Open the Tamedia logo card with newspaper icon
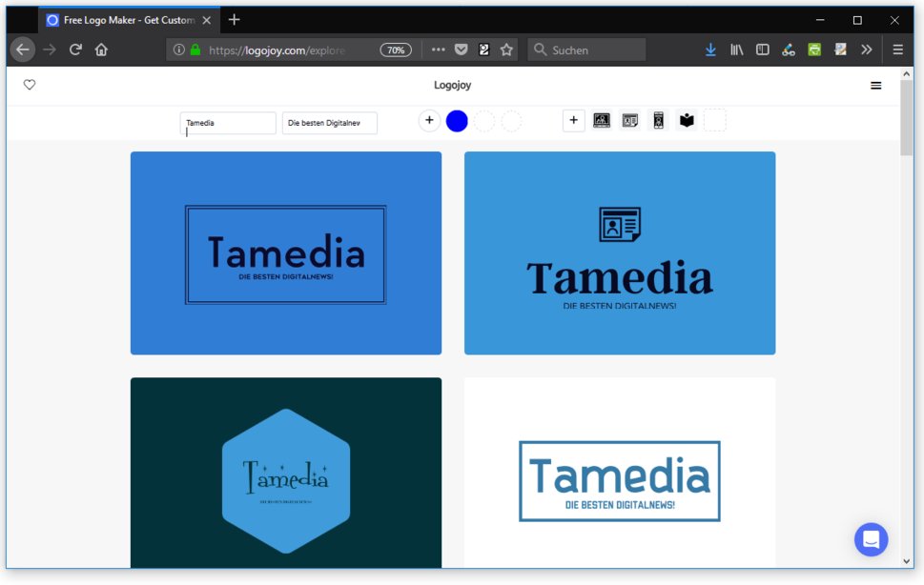The image size is (924, 585). coord(620,253)
